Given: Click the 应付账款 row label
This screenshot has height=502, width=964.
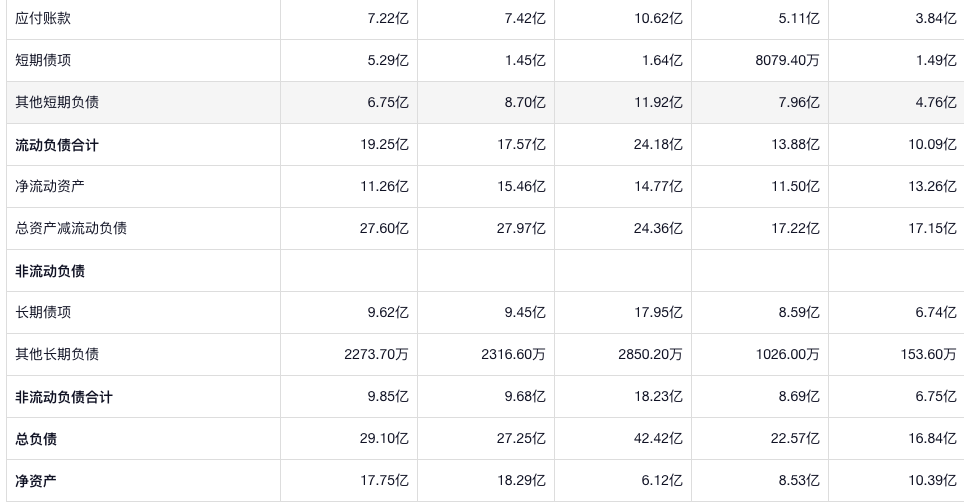Looking at the screenshot, I should click(43, 18).
